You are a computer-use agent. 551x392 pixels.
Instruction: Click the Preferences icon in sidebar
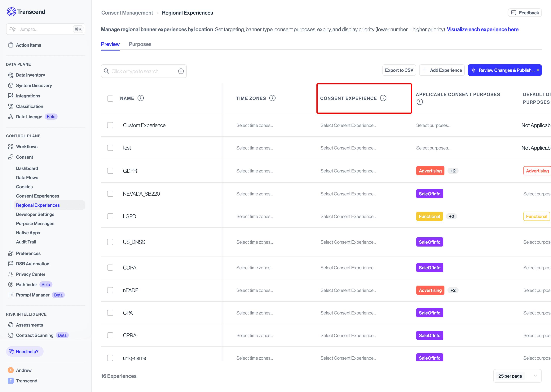coord(11,253)
